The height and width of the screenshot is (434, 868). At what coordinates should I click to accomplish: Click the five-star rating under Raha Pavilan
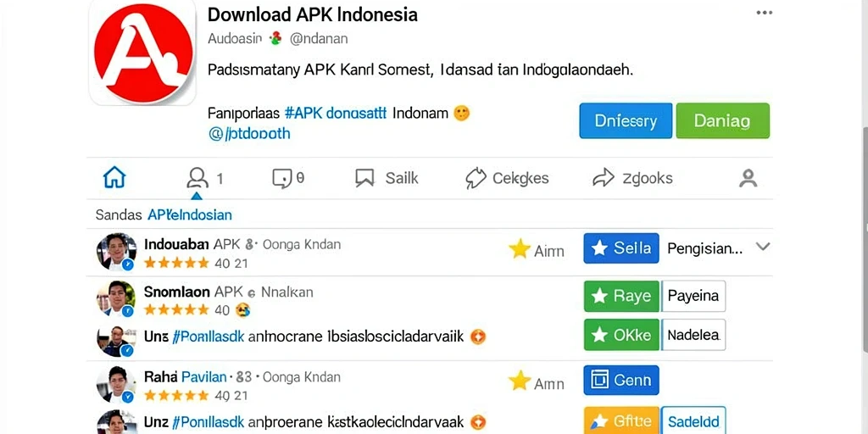pyautogui.click(x=176, y=395)
